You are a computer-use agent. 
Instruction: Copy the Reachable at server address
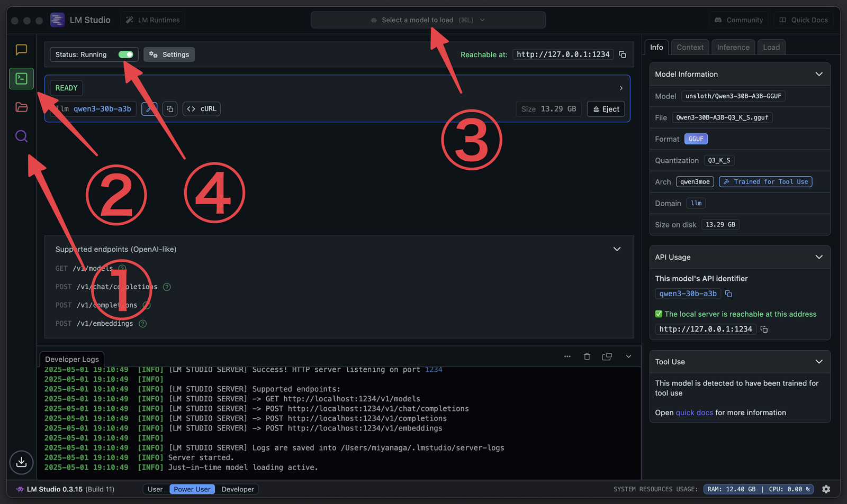pos(623,54)
